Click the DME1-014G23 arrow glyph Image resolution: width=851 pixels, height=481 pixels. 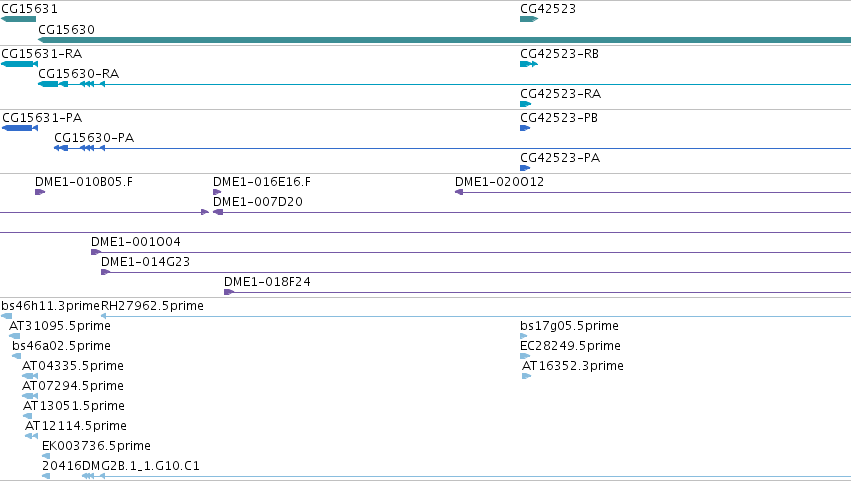click(106, 273)
